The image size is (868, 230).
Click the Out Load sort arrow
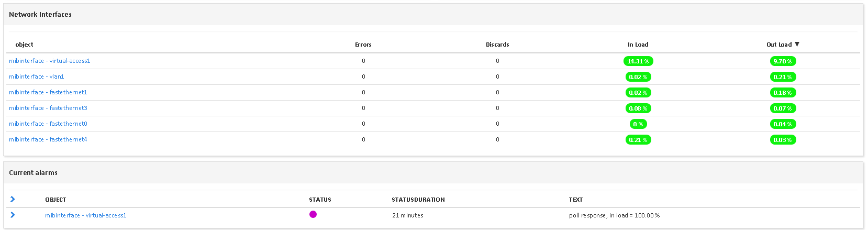(x=797, y=45)
